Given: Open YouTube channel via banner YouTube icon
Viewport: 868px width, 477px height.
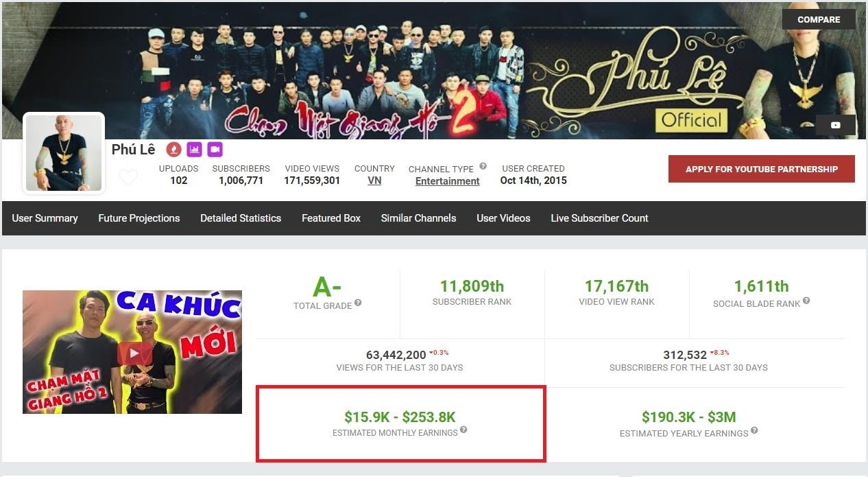Looking at the screenshot, I should (835, 125).
